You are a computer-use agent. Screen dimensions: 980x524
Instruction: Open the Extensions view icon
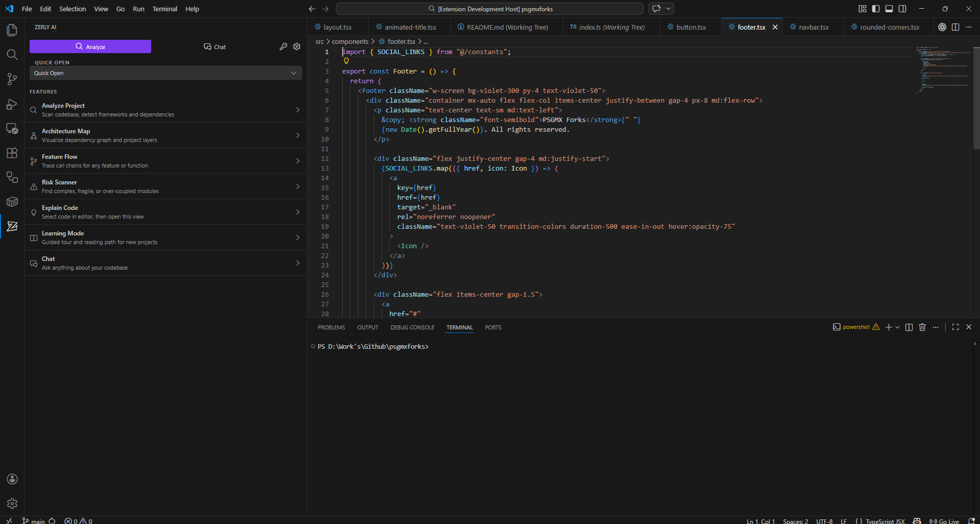(11, 153)
